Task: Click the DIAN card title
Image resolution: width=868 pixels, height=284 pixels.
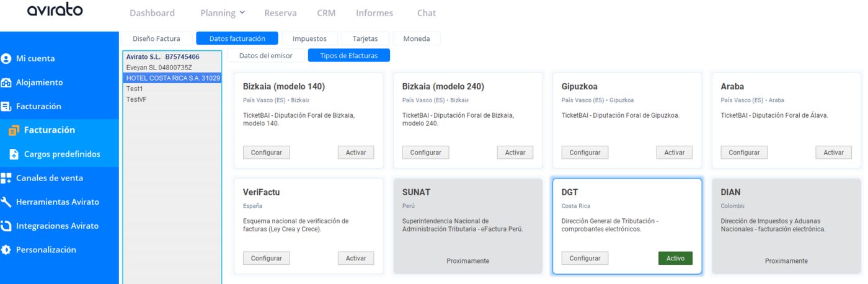Action: [x=730, y=192]
